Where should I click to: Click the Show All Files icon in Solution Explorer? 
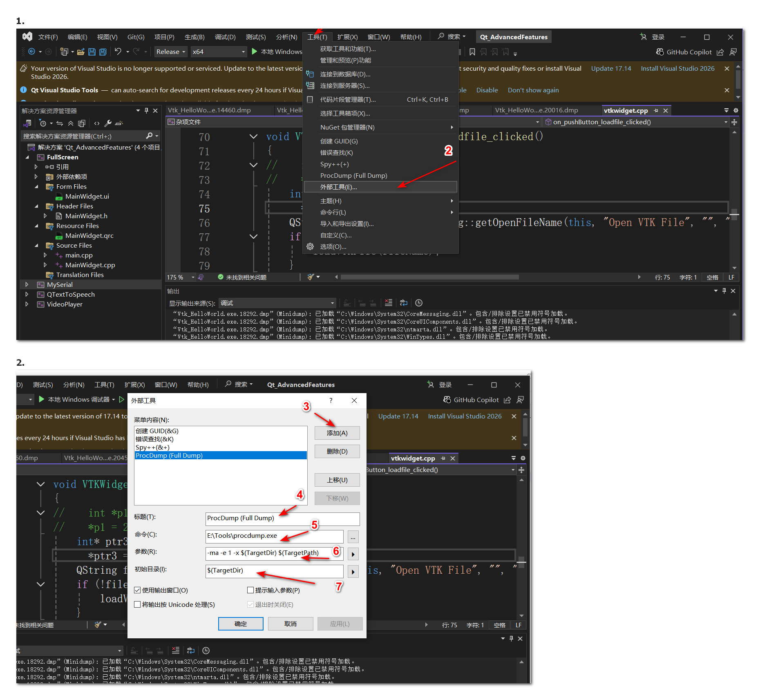click(x=82, y=123)
